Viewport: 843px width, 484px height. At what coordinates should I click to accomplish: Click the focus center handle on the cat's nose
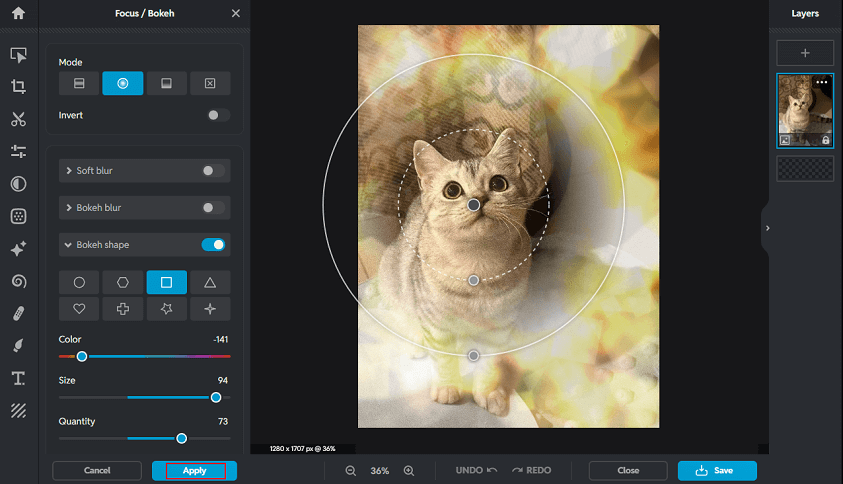[474, 205]
